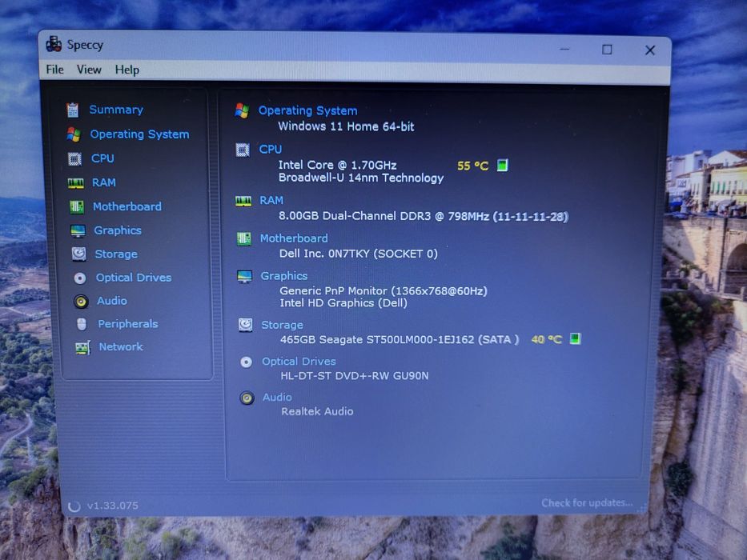Click the CPU chip icon in sidebar

pyautogui.click(x=74, y=158)
